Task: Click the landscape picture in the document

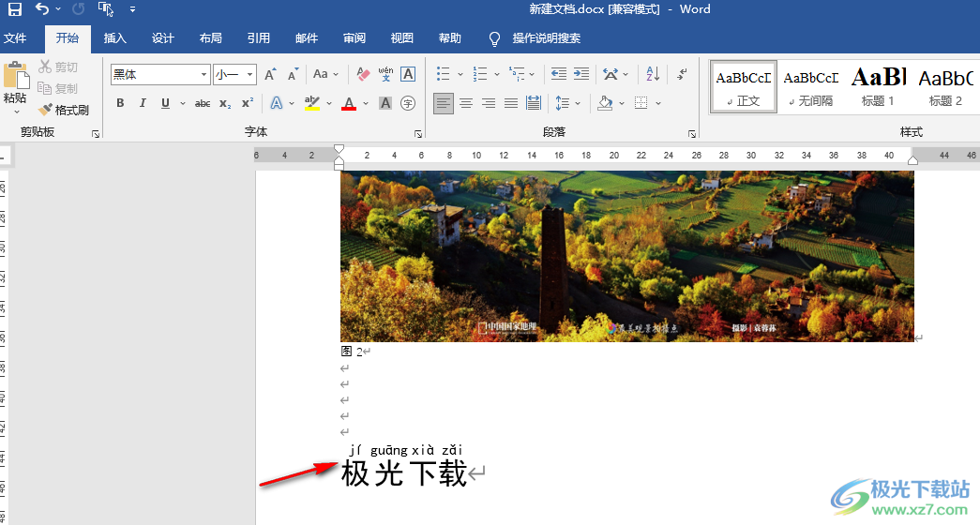Action: (x=626, y=256)
